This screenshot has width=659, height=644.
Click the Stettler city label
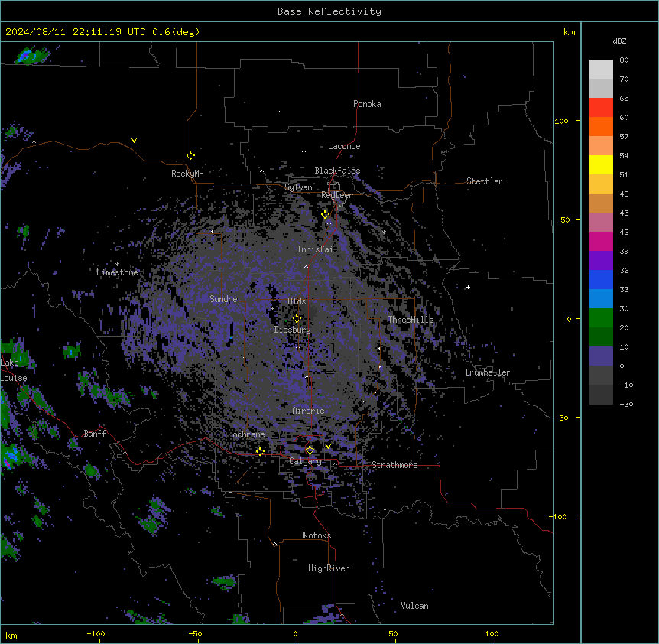click(x=485, y=181)
